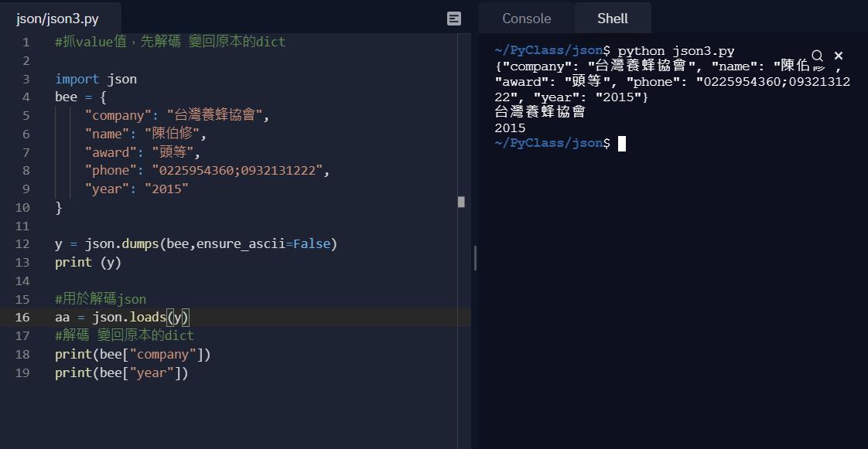Click the shell prompt after ~/PyClass/json$
The height and width of the screenshot is (449, 868).
click(623, 142)
